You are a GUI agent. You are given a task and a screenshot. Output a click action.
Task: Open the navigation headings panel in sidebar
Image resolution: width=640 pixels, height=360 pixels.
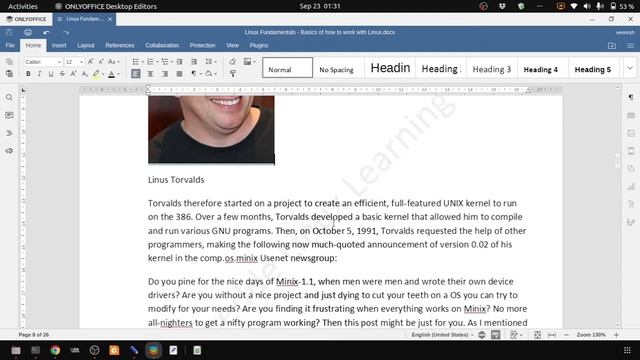pyautogui.click(x=9, y=133)
